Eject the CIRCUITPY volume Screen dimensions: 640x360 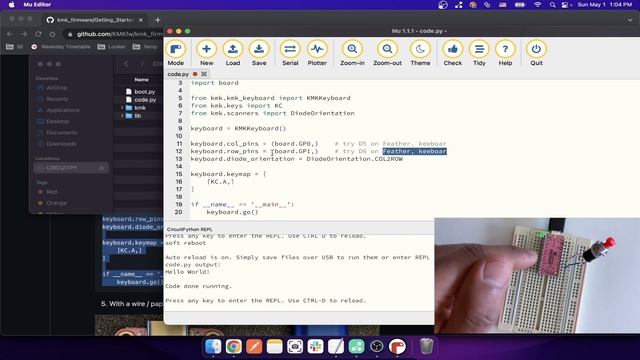101,168
